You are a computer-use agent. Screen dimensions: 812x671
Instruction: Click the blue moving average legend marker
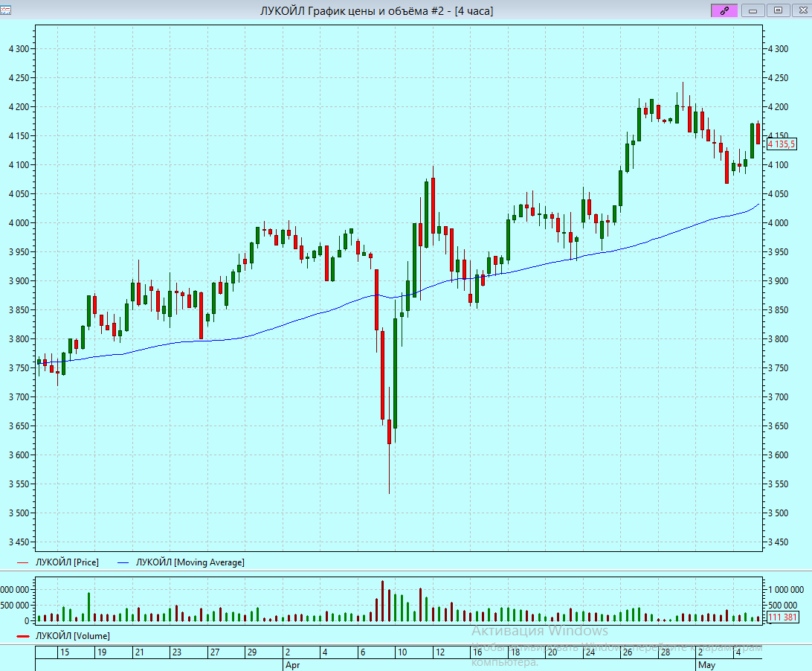point(123,562)
